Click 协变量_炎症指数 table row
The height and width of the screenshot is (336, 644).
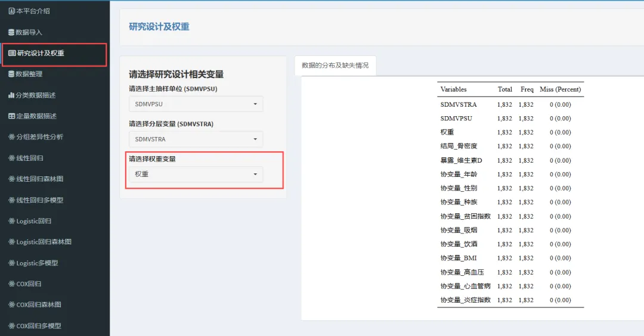pos(510,300)
